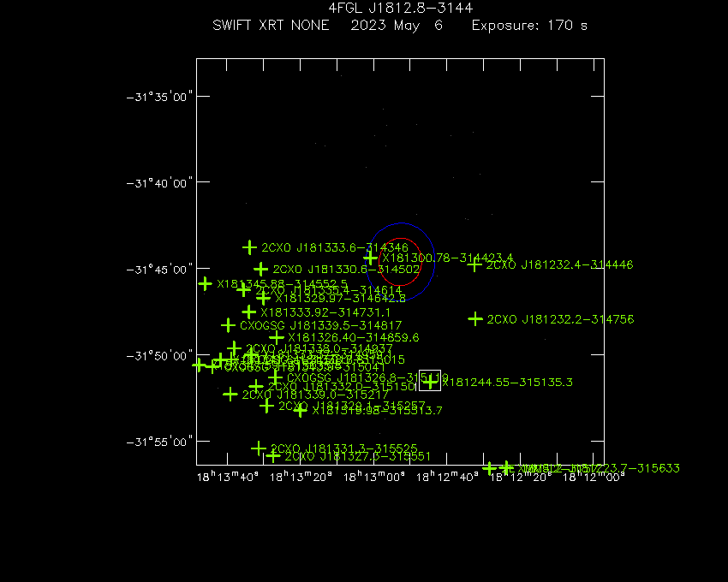This screenshot has height=582, width=728.
Task: Click cross marker of CXOGSG J181326.8-315119
Action: pyautogui.click(x=275, y=377)
